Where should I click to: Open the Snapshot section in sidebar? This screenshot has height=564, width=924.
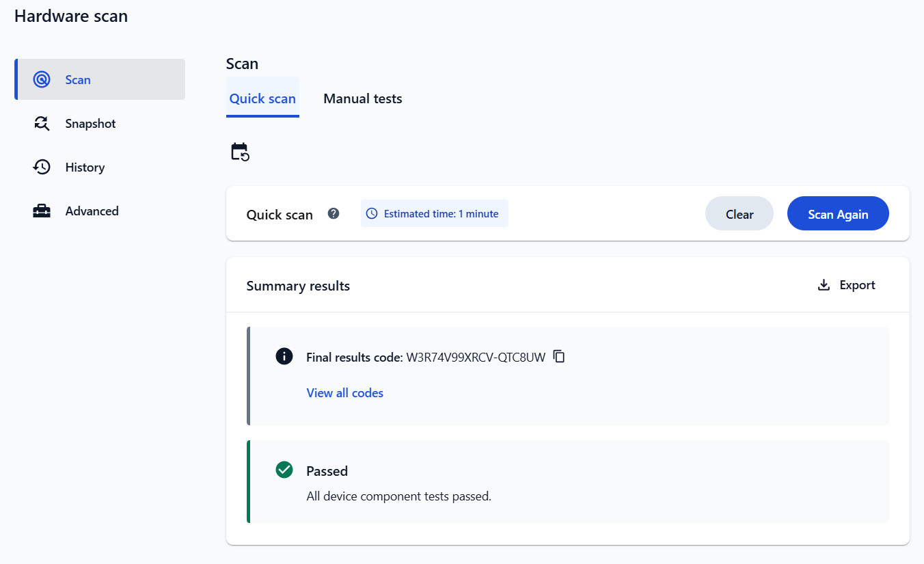click(100, 124)
